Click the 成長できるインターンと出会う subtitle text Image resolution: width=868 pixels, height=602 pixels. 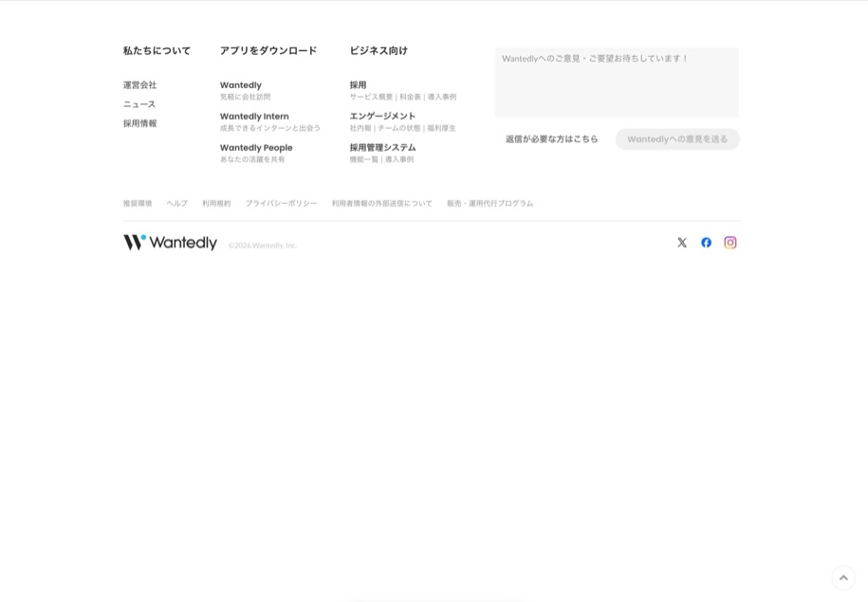pos(270,128)
